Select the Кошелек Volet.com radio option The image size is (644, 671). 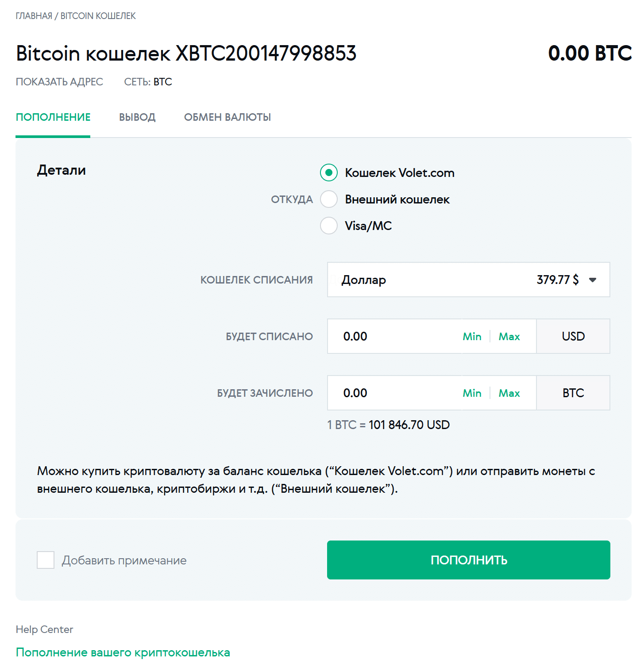pos(329,173)
